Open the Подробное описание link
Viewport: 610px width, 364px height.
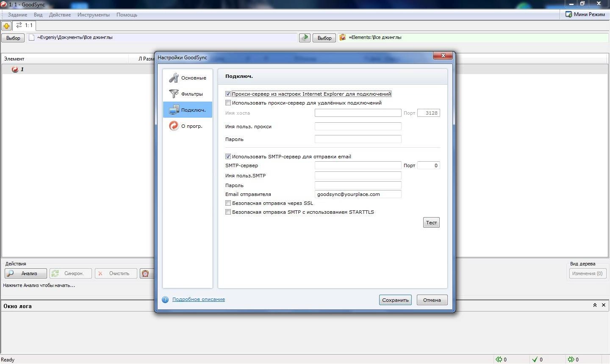pyautogui.click(x=199, y=299)
